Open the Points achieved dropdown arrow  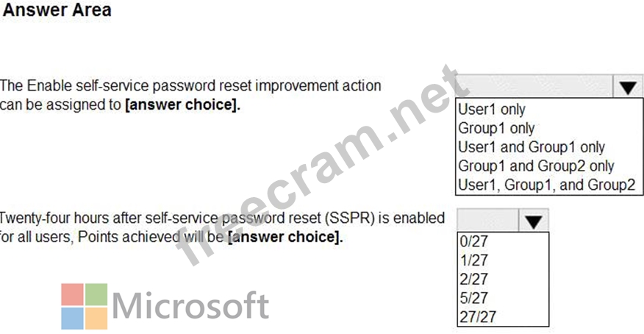pos(534,221)
